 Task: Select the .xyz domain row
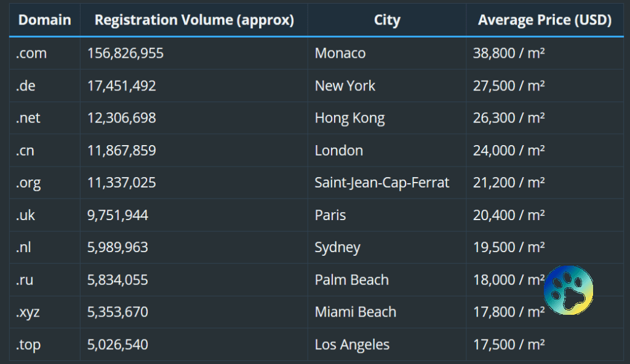point(28,312)
